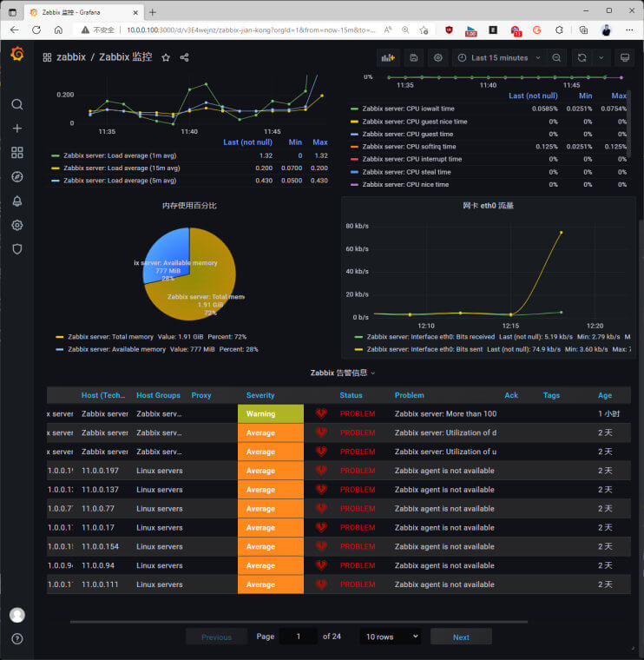Click the Warning severity cell
The image size is (644, 660).
271,413
